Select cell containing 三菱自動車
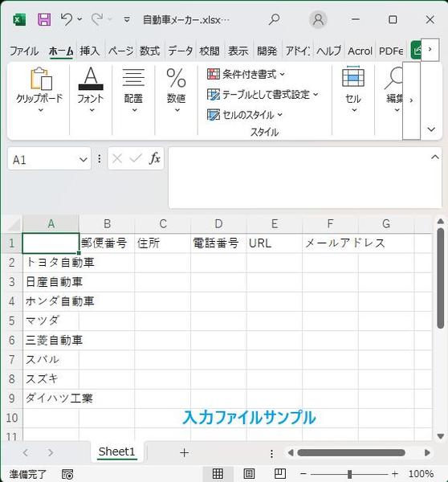Viewport: 448px width, 482px height. tap(51, 341)
